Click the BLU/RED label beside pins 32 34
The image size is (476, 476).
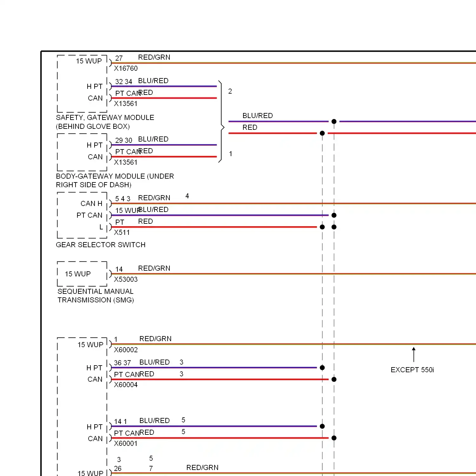tap(153, 81)
